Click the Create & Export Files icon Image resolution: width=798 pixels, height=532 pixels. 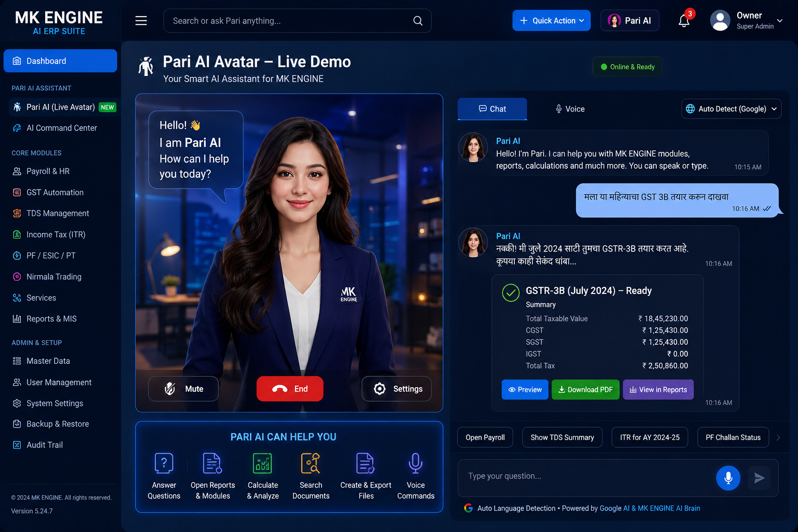[x=366, y=463]
